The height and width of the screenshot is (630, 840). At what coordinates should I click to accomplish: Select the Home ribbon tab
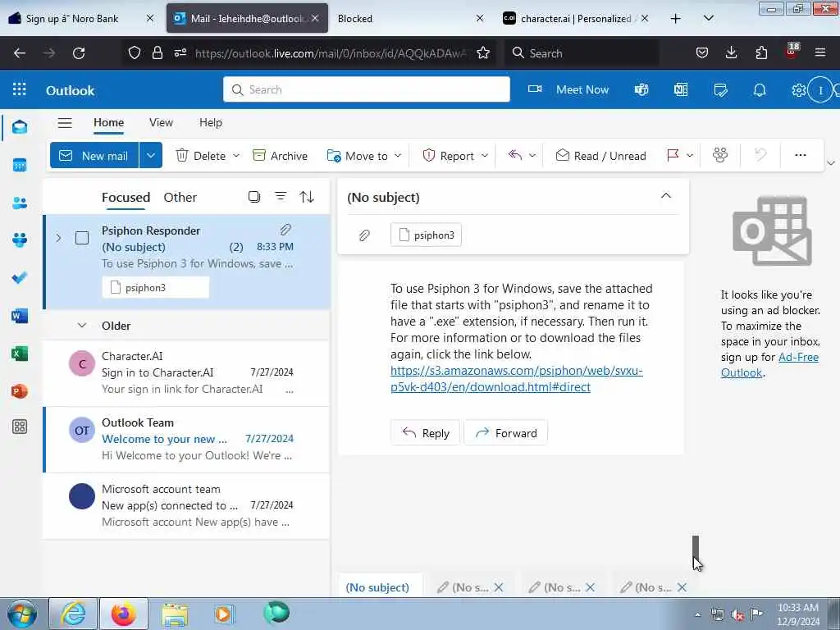pos(109,123)
